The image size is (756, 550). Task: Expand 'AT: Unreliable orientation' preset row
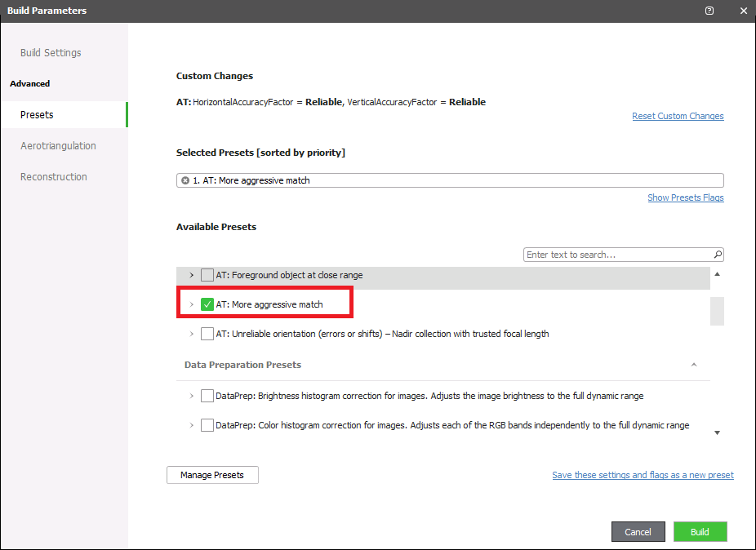click(191, 334)
